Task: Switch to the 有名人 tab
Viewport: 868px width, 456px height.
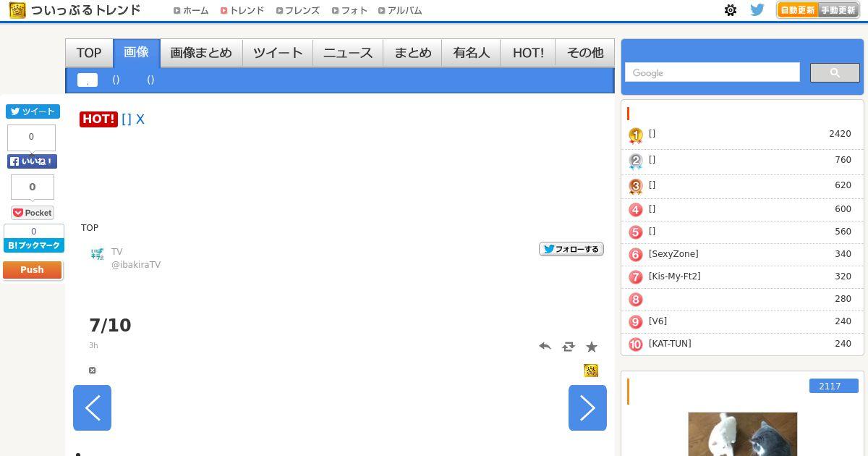Action: coord(471,53)
